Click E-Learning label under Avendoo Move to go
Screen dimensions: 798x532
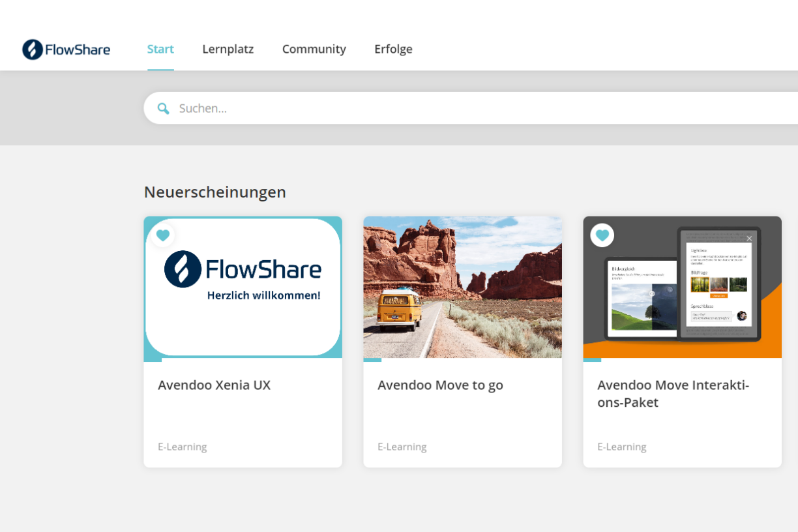coord(402,447)
